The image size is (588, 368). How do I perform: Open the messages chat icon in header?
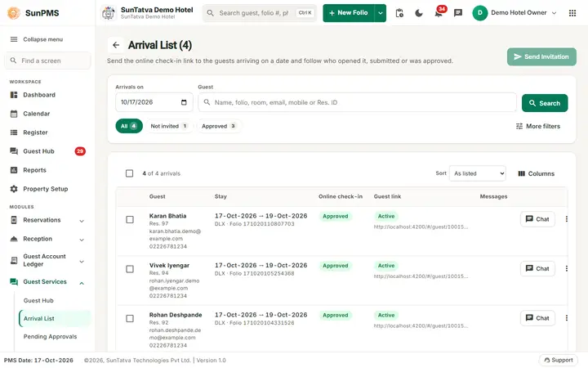click(x=458, y=13)
